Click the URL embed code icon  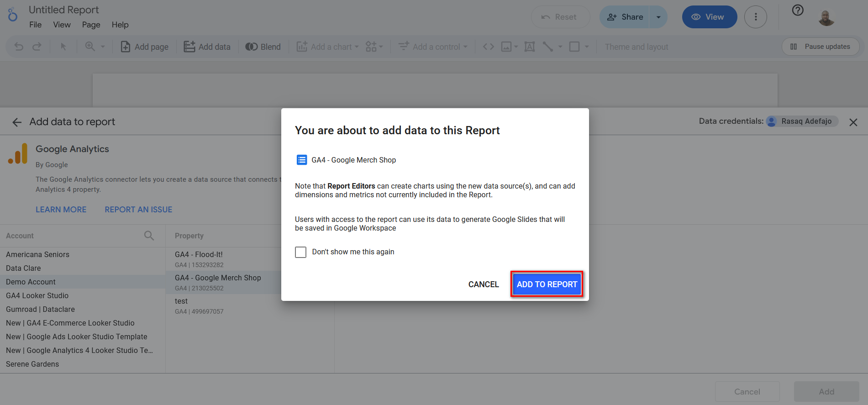[489, 47]
